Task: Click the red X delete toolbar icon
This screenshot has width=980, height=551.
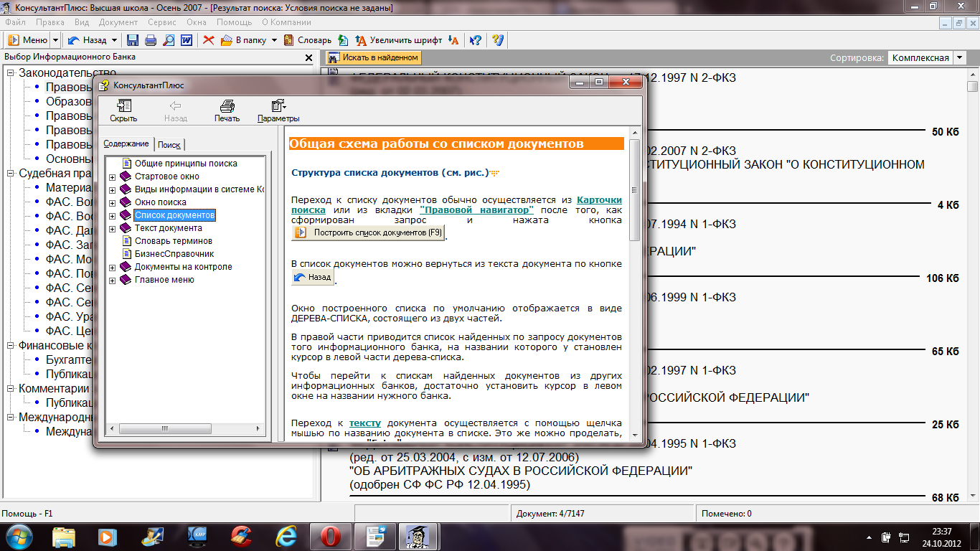Action: pos(209,40)
